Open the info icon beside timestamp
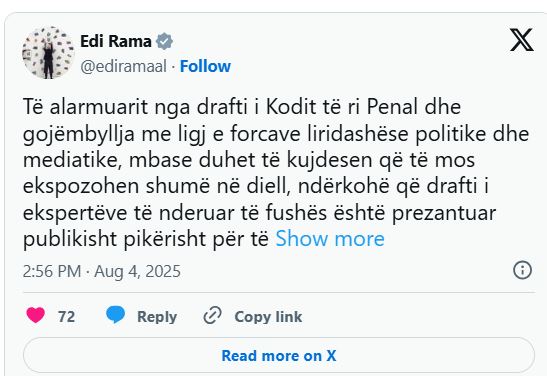Screen dimensions: 547x376 click(523, 270)
